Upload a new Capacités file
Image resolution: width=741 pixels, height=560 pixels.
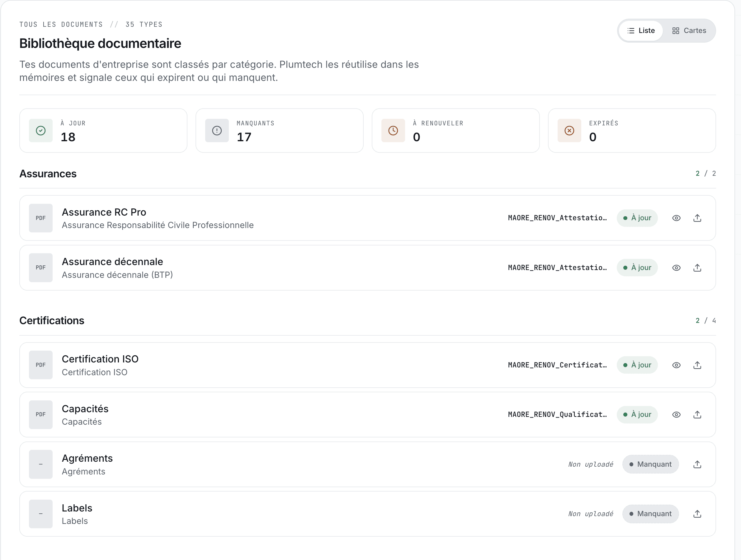click(x=697, y=414)
